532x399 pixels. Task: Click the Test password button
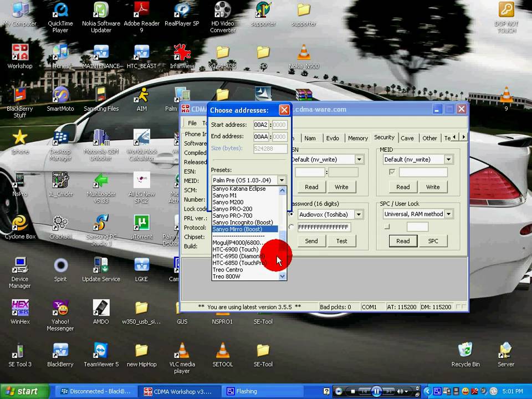(342, 241)
